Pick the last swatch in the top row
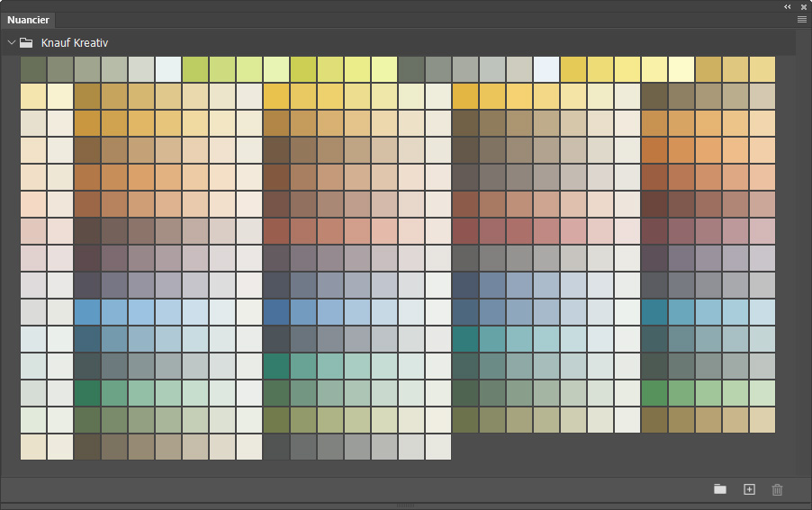Image resolution: width=812 pixels, height=510 pixels. [x=762, y=69]
